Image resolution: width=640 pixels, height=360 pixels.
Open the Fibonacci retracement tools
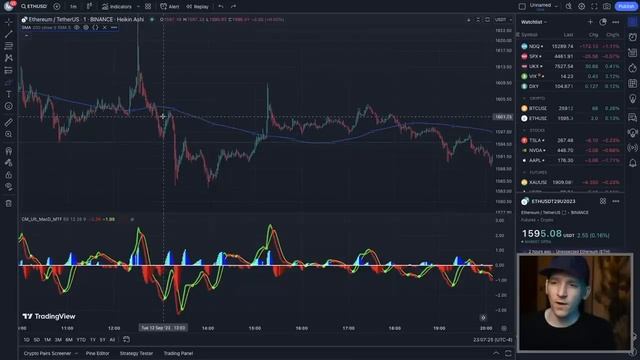click(9, 46)
